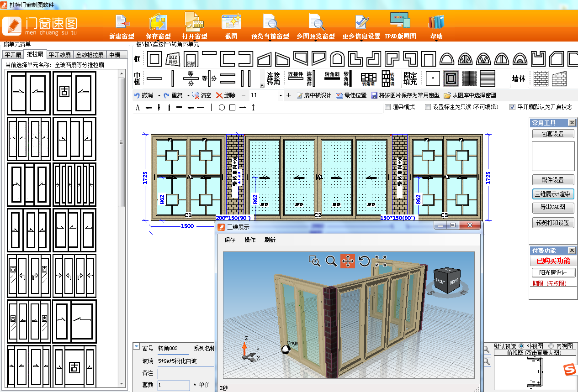Open 操作 menu in 三维展示 window
Viewport: 578px width, 392px height.
click(x=250, y=240)
